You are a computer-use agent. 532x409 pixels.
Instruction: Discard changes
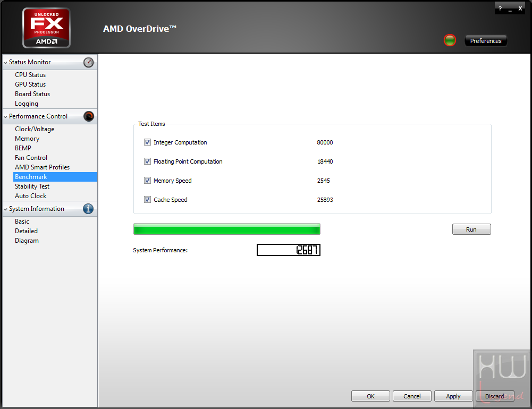[495, 396]
